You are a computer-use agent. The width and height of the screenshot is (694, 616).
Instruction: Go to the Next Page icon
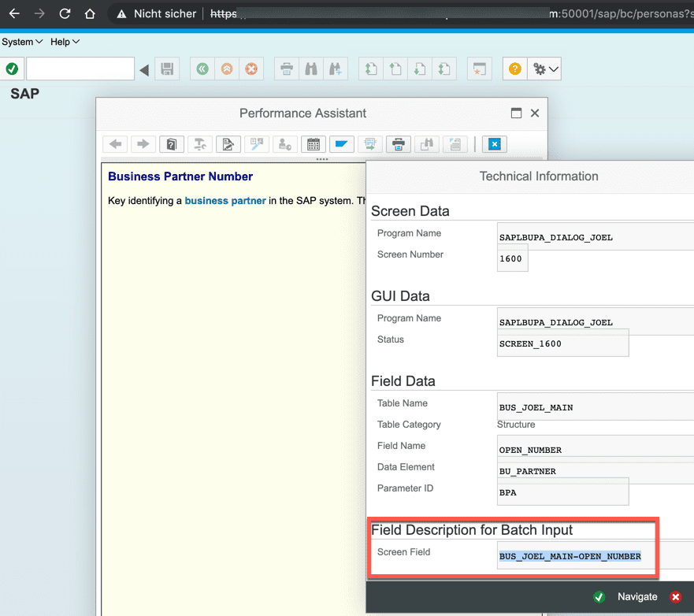coord(419,69)
